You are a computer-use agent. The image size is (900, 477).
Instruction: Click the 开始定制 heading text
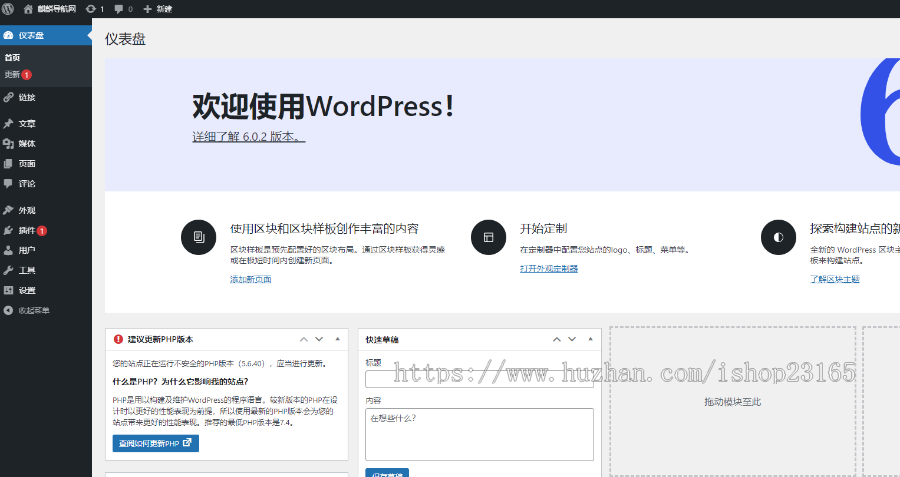(x=544, y=228)
